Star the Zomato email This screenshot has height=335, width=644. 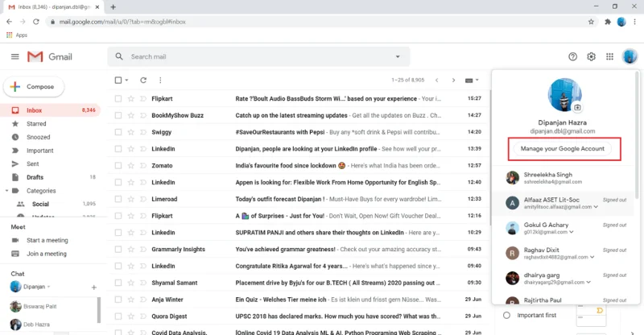point(131,166)
